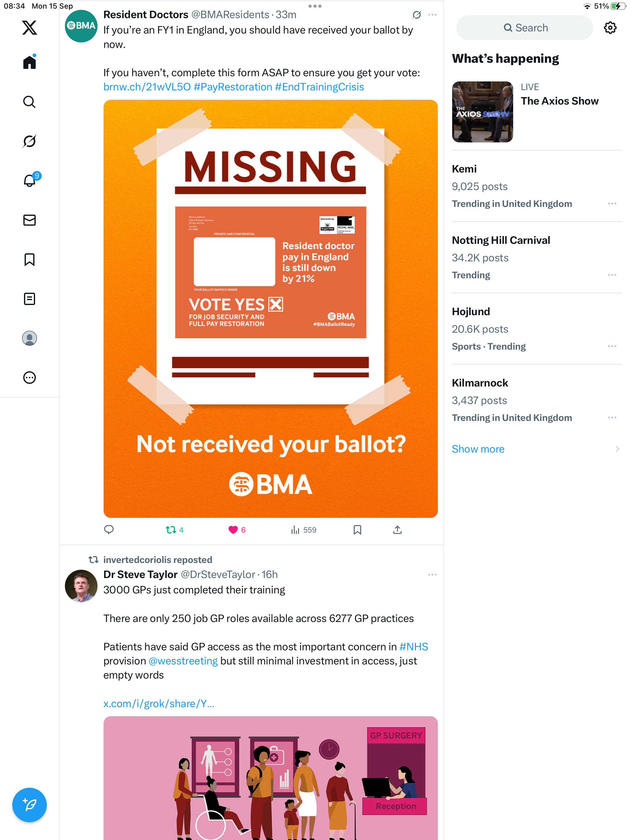Open the Search tab in sidebar

click(x=29, y=102)
